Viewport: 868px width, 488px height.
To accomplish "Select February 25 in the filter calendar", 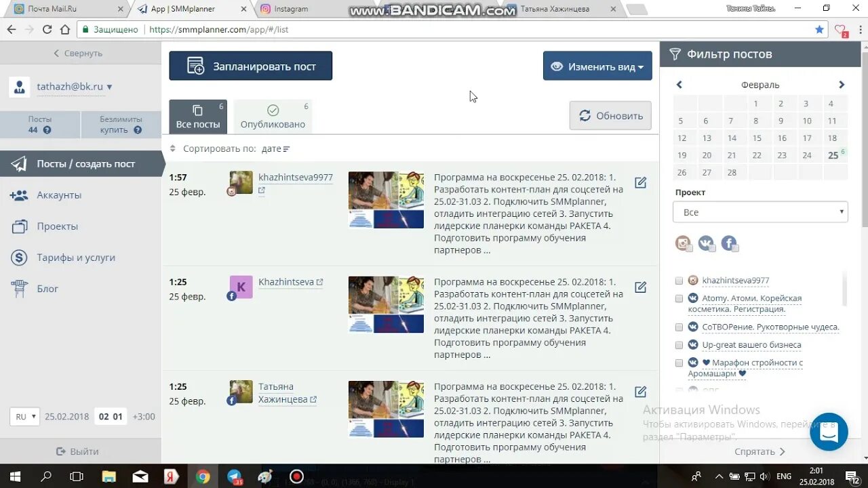I will click(831, 155).
